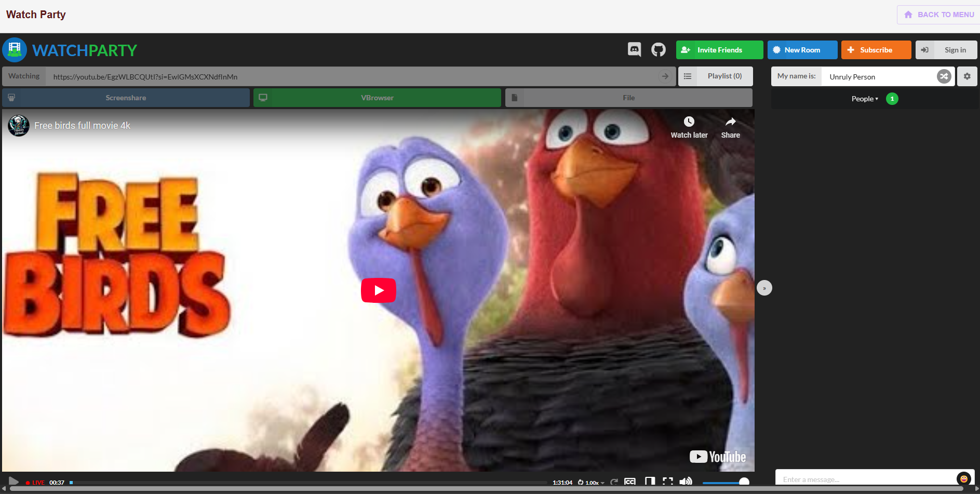This screenshot has height=494, width=980.
Task: Open the GitHub icon link
Action: pos(659,50)
